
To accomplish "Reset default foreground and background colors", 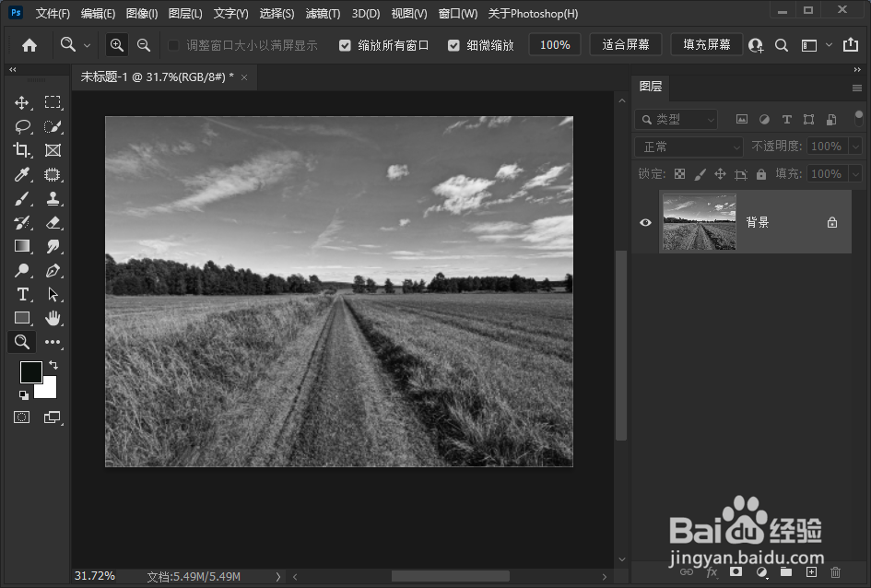I will click(23, 394).
